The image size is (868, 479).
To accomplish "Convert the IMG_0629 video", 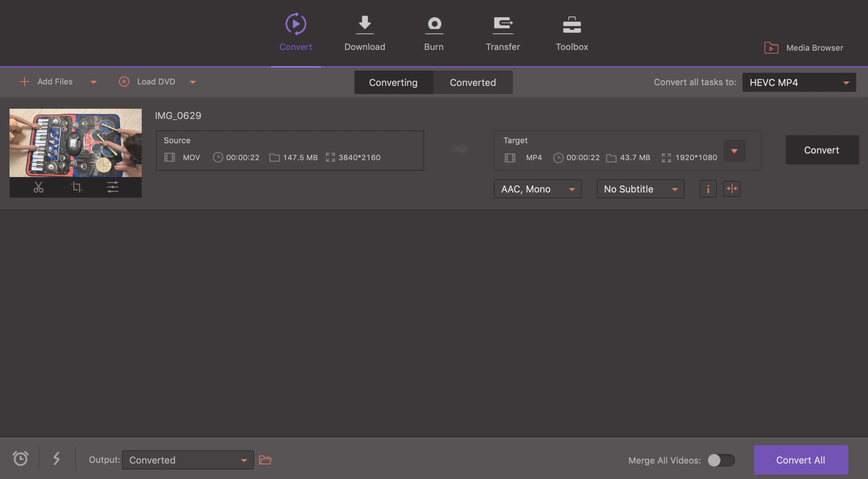I will (822, 150).
